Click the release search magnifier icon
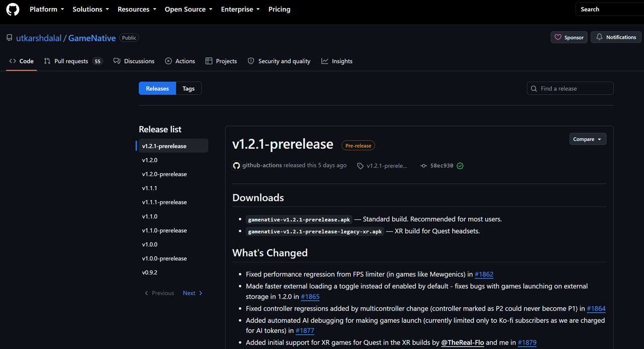 click(x=534, y=89)
